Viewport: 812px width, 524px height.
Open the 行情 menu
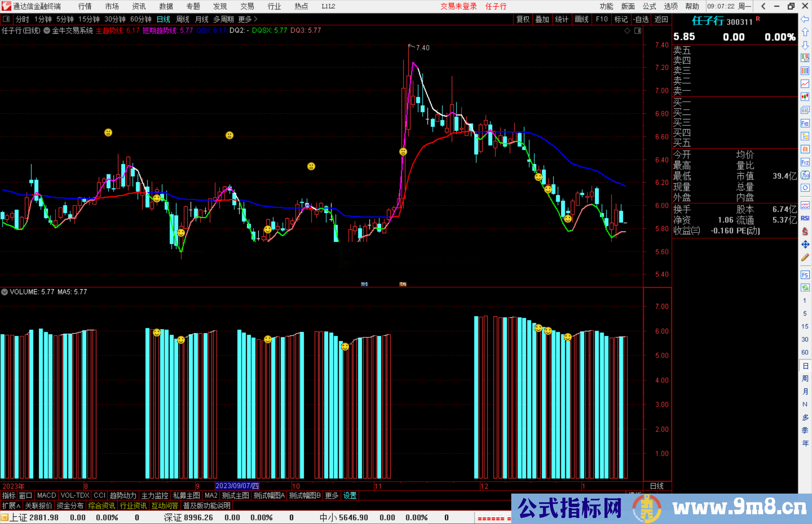(x=85, y=6)
